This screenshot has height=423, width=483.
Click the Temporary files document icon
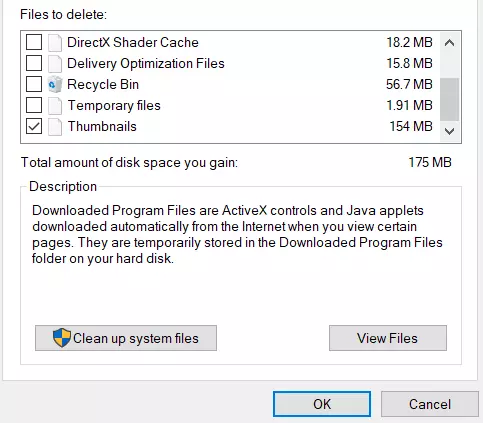(x=55, y=106)
